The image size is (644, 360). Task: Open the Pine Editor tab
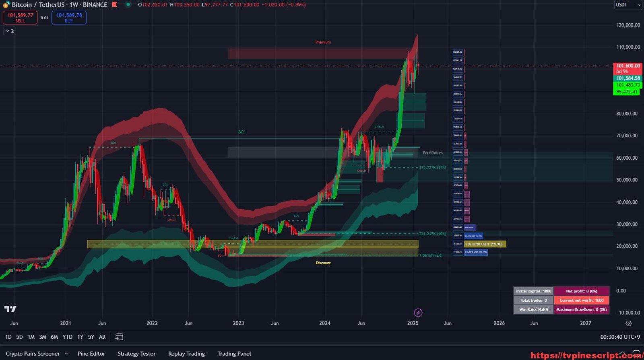[x=91, y=354]
